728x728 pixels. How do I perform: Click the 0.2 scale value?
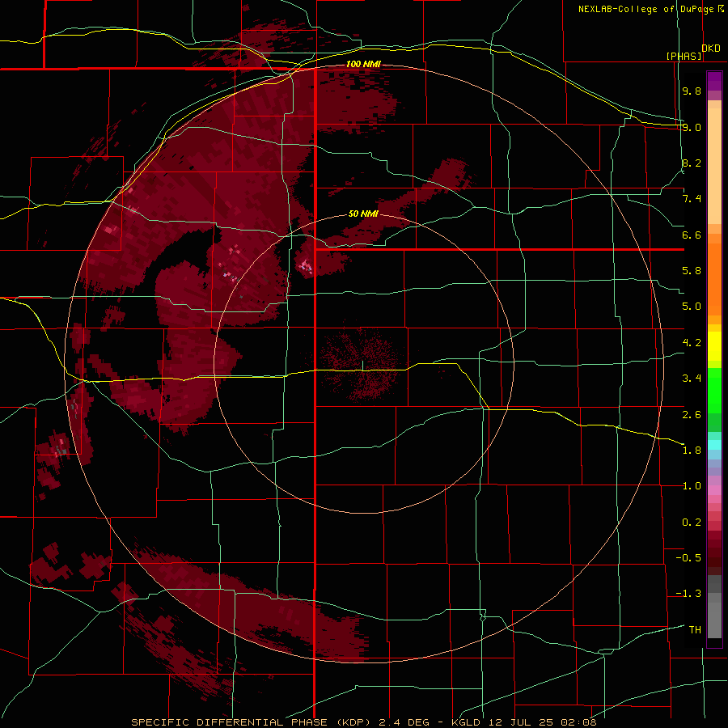click(x=692, y=522)
